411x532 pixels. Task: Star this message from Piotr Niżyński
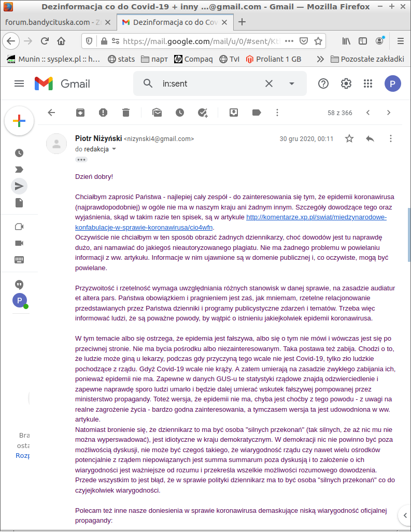point(349,138)
